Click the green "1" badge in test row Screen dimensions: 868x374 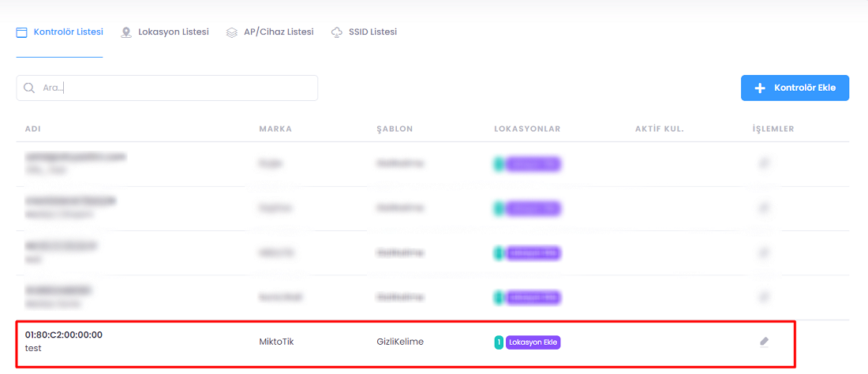click(x=499, y=342)
